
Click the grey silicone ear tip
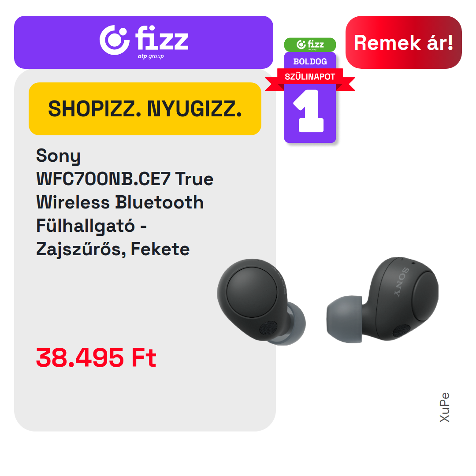point(345,319)
